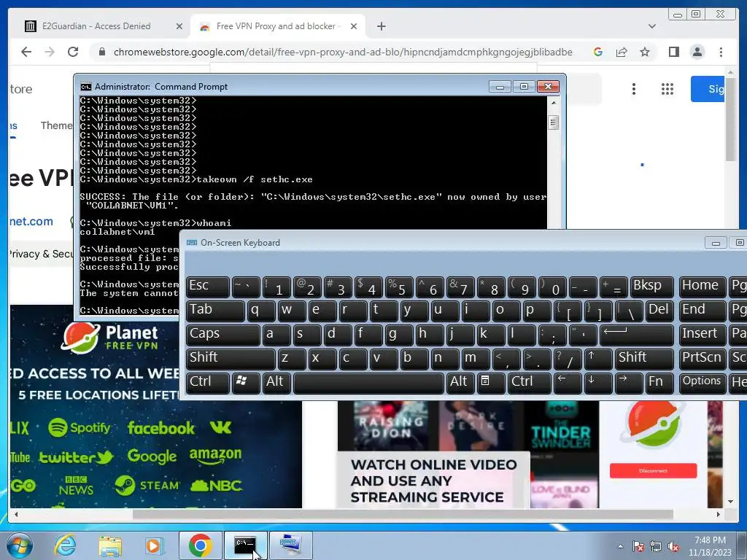Click the share page icon in Chrome
747x560 pixels.
[x=622, y=52]
